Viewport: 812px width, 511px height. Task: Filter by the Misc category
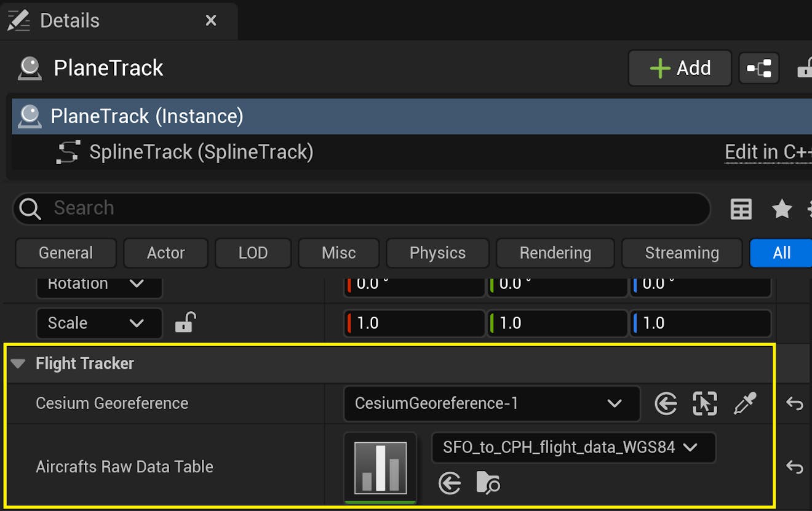click(339, 253)
